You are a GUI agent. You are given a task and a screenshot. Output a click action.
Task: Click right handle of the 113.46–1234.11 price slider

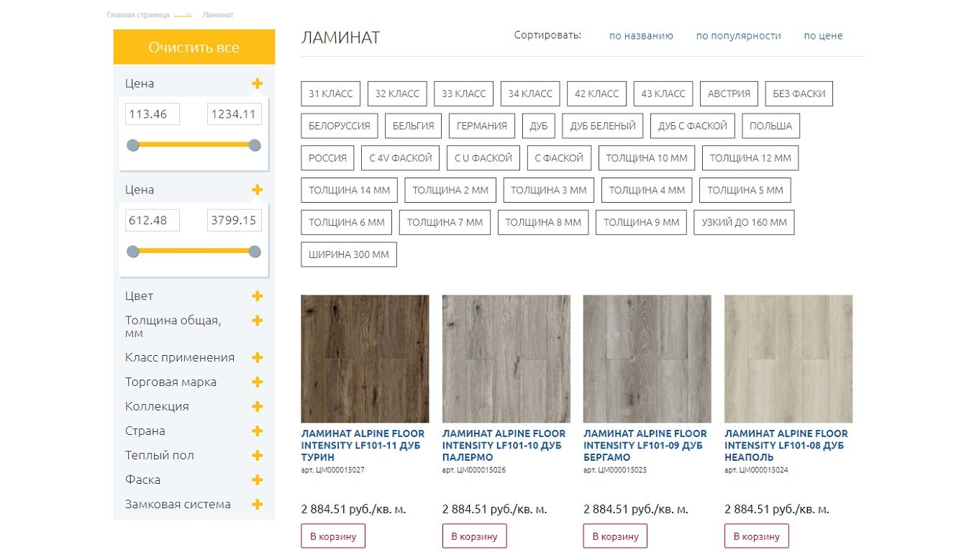point(254,145)
